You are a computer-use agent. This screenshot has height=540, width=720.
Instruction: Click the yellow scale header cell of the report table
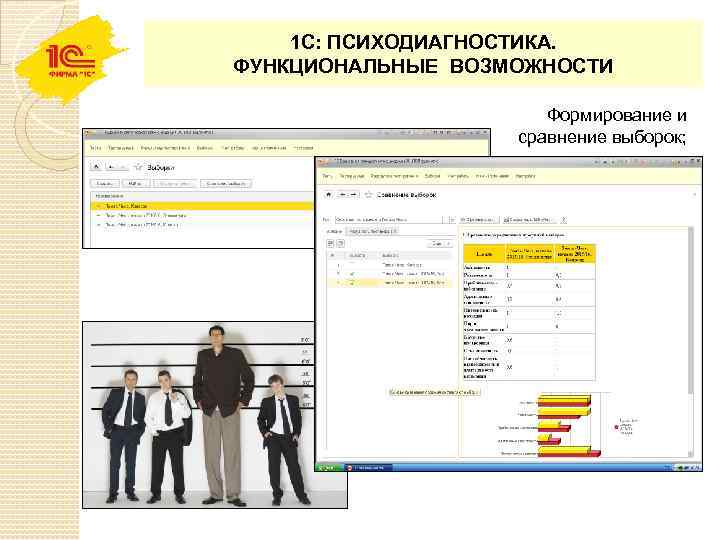(484, 254)
